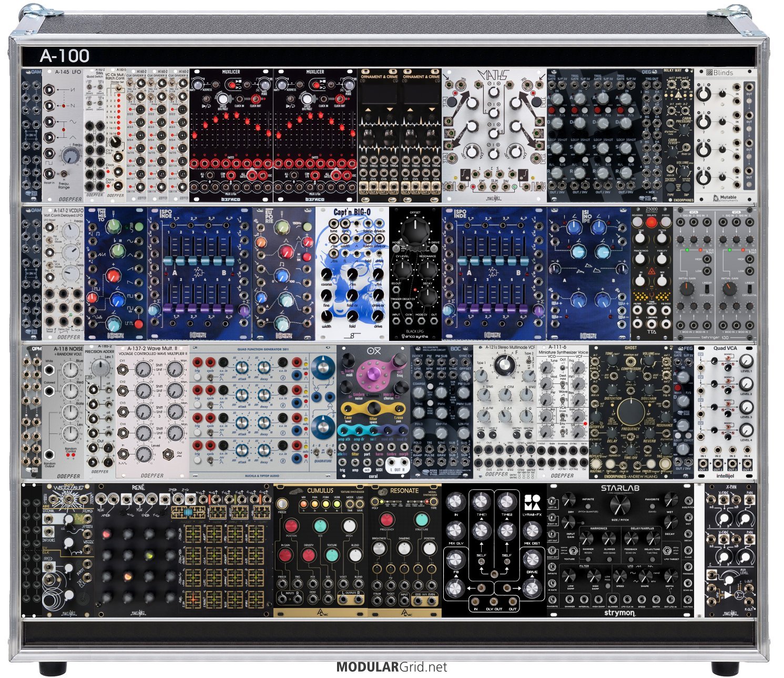Screen dimensions: 784x678
Task: Adjust the Lyra8-FX TIME1 knob
Action: [x=481, y=501]
